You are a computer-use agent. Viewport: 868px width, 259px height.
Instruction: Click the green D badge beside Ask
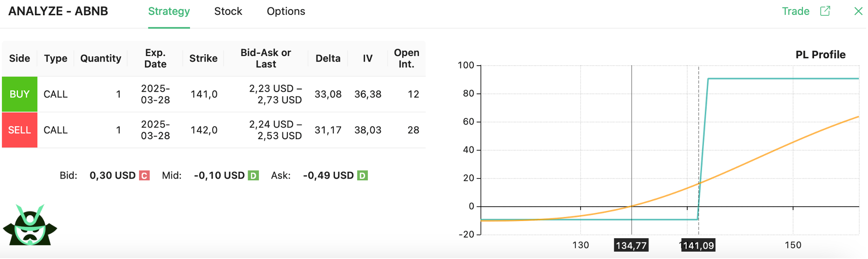click(x=362, y=176)
